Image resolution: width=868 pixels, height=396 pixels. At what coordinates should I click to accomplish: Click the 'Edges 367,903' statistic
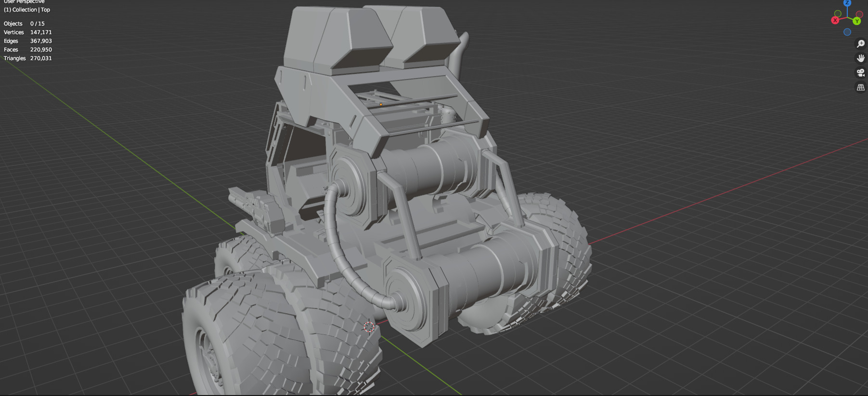click(28, 41)
